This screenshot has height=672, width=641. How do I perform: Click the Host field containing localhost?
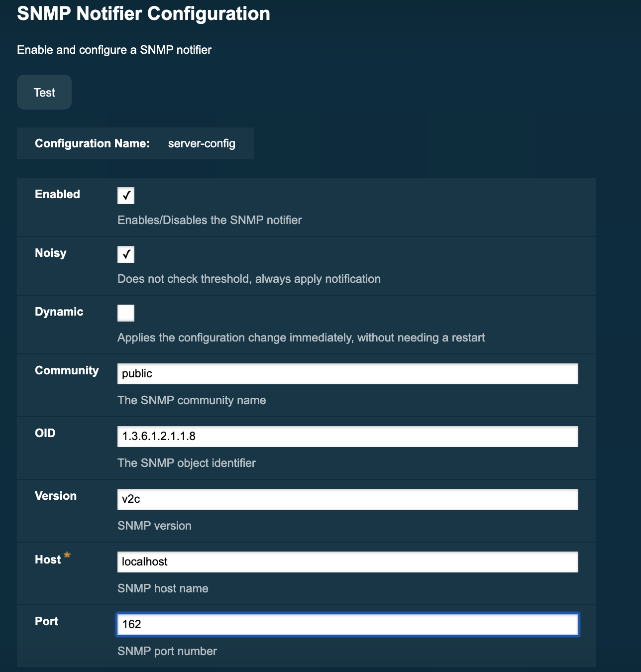347,561
